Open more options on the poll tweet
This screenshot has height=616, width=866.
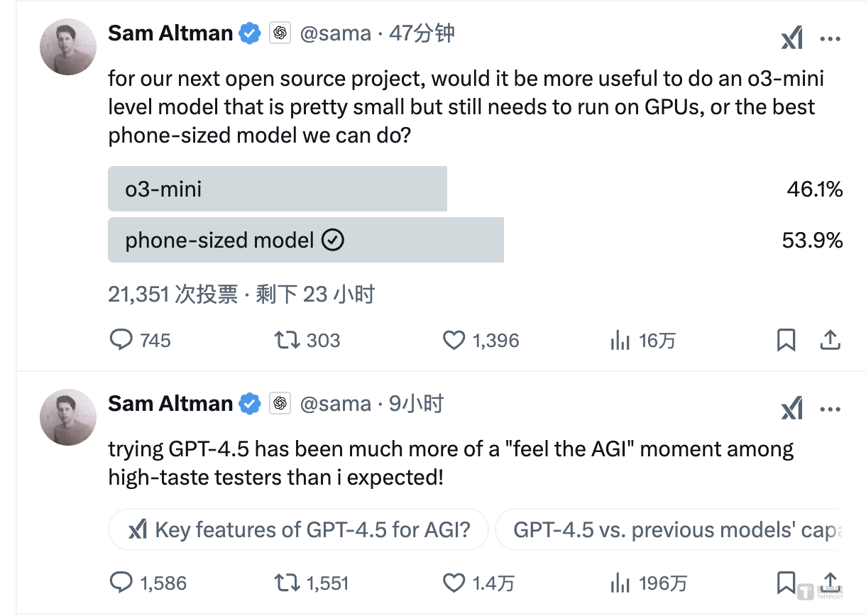[830, 38]
